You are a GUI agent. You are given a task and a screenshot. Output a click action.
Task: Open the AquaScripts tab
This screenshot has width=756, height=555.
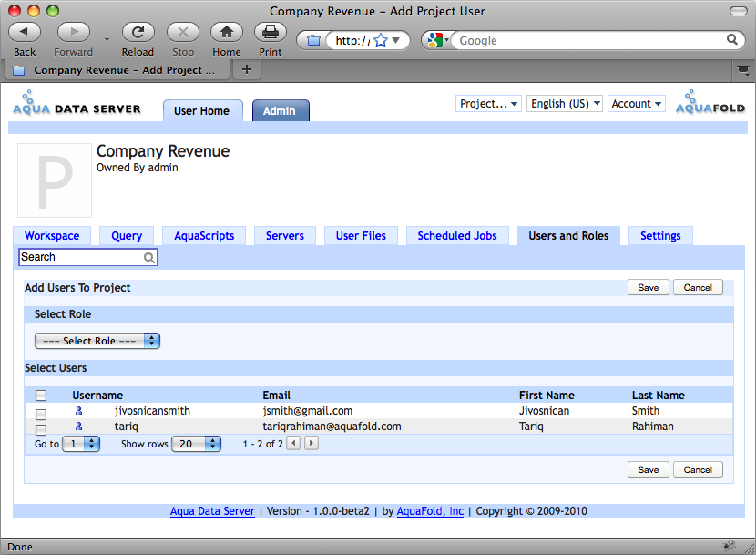click(x=204, y=236)
